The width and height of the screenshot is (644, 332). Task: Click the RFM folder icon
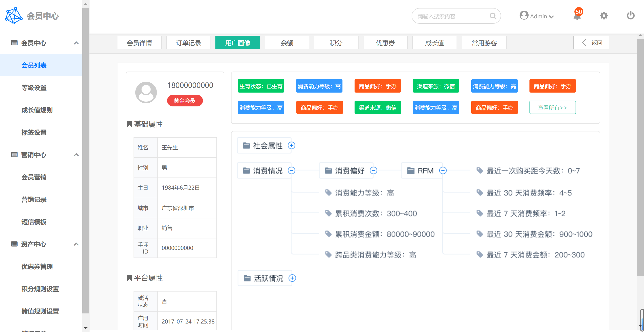coord(410,171)
